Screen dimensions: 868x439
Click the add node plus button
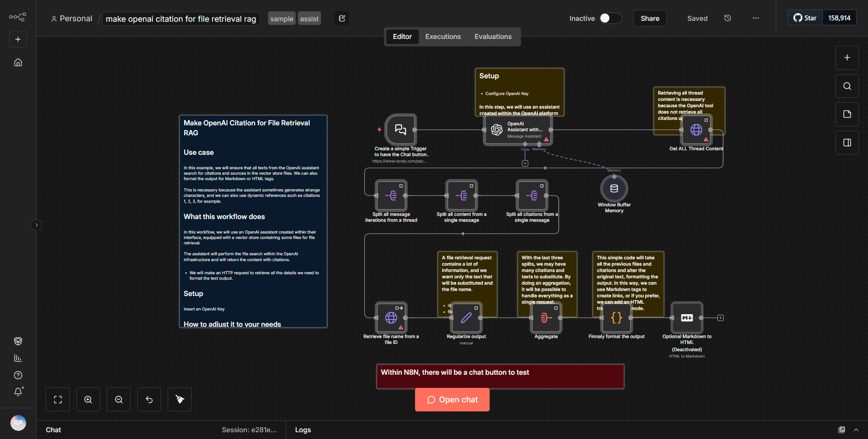pyautogui.click(x=847, y=57)
